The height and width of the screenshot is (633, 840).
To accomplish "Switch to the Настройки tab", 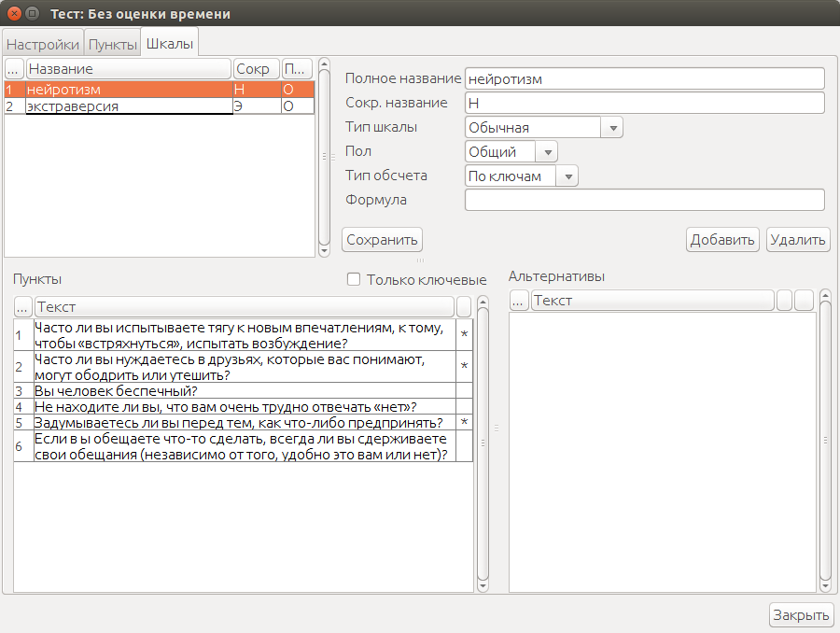I will 43,44.
